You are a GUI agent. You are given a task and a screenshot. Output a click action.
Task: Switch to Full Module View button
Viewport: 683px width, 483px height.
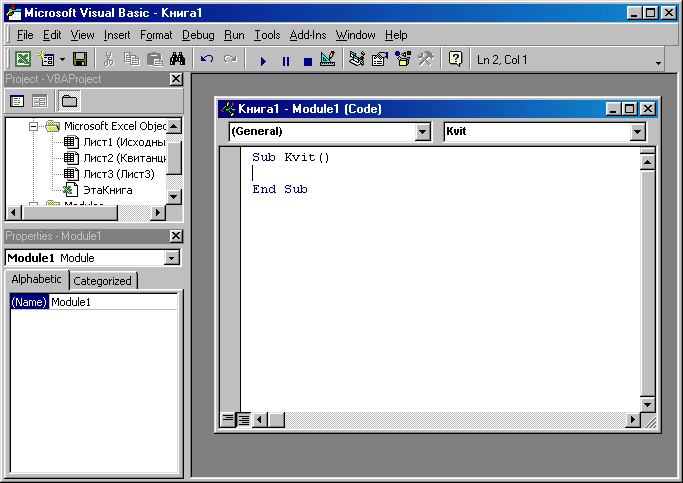(x=243, y=420)
